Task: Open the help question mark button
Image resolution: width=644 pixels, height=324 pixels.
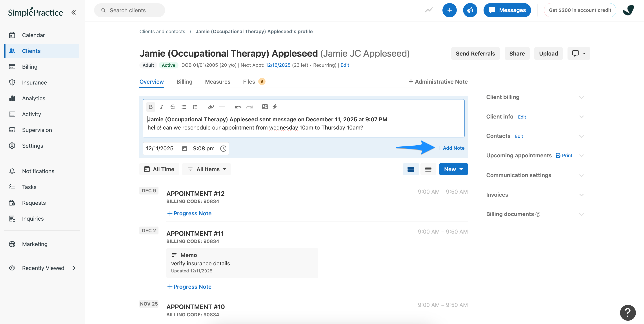Action: click(x=628, y=313)
